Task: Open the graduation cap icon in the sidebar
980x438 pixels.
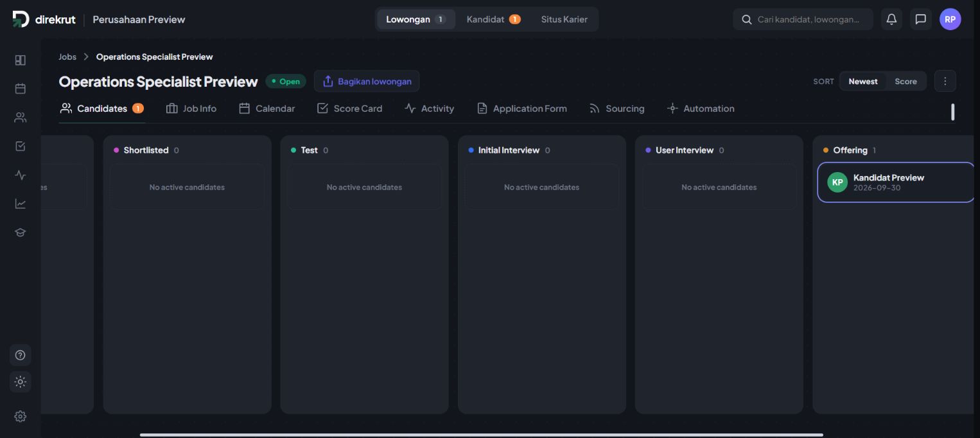Action: [21, 232]
